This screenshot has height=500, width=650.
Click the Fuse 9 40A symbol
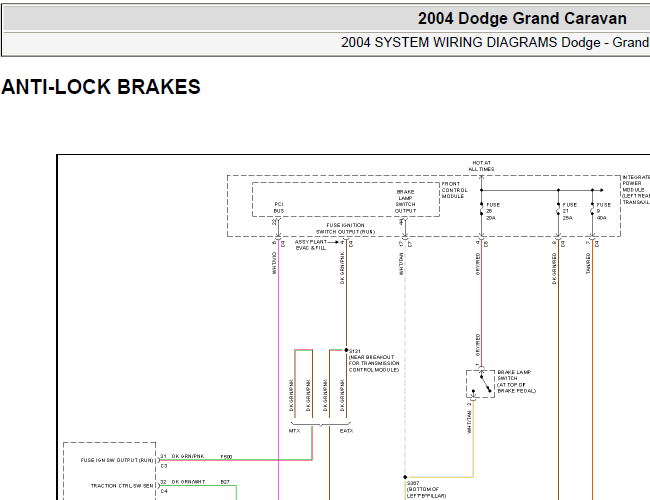(x=592, y=210)
